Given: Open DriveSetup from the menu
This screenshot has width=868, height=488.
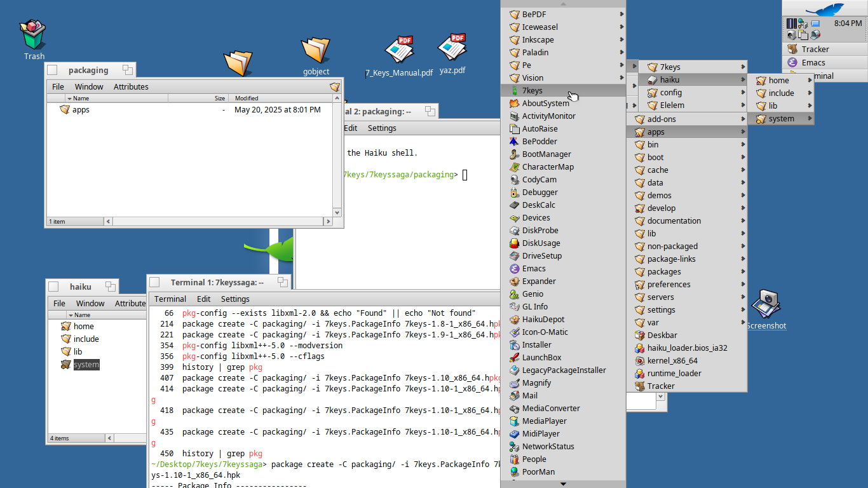Looking at the screenshot, I should tap(563, 256).
